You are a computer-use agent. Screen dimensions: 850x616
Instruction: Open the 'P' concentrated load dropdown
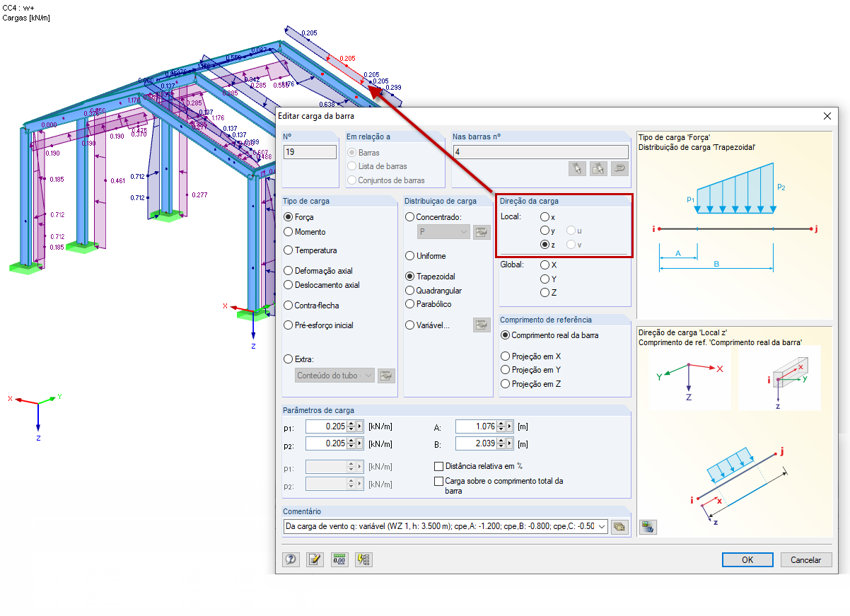point(443,231)
